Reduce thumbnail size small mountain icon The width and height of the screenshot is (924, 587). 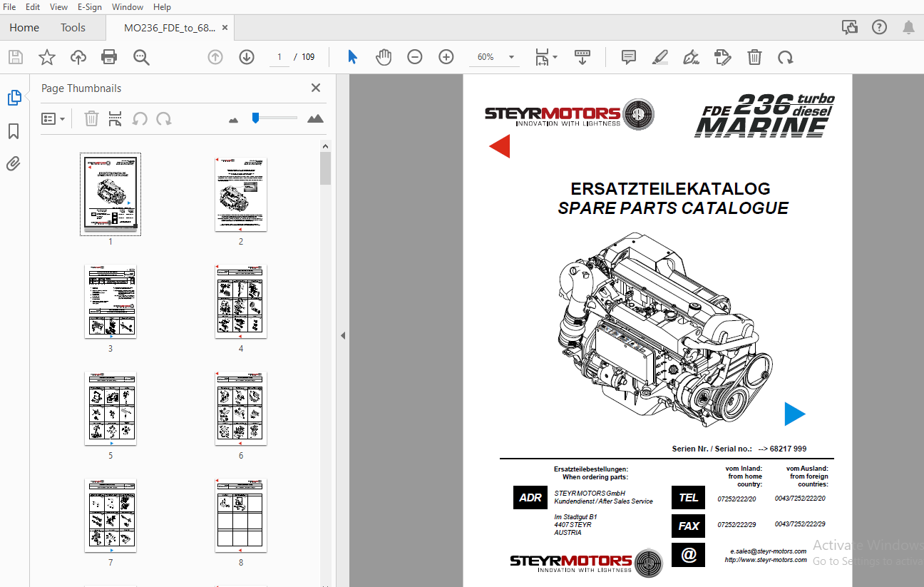point(233,119)
